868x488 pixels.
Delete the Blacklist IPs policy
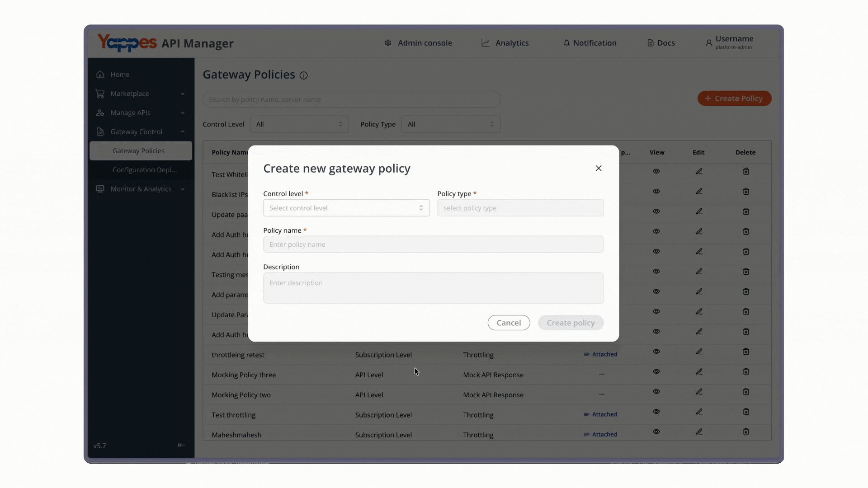(x=746, y=191)
